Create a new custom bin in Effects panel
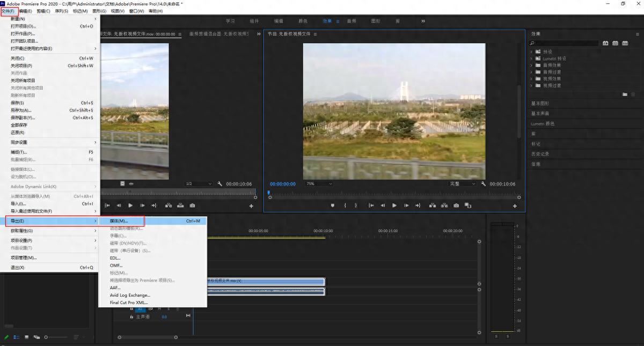The image size is (644, 346). coord(625,94)
